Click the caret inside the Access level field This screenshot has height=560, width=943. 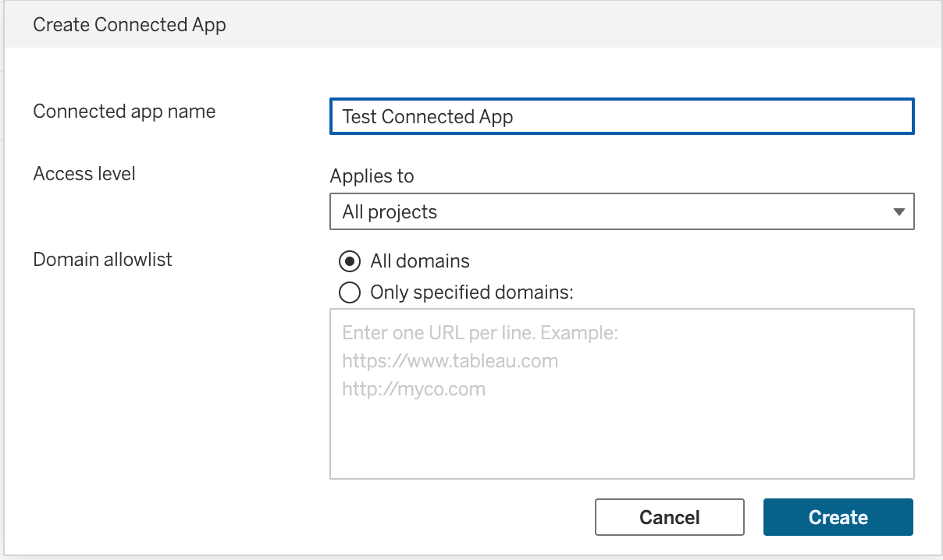pyautogui.click(x=898, y=211)
